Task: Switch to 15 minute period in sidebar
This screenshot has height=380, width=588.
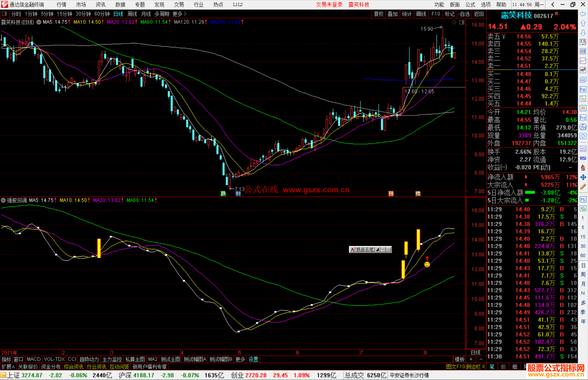Action: pyautogui.click(x=583, y=237)
